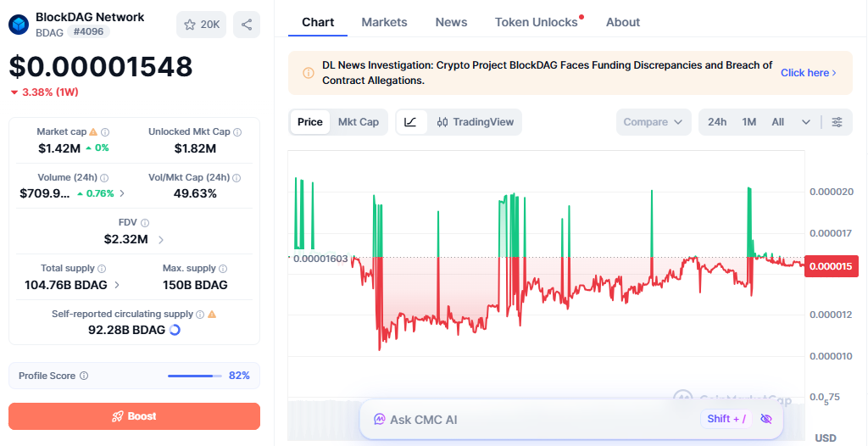868x446 pixels.
Task: Open Unlocked Mkt Cap info icon
Action: 237,132
